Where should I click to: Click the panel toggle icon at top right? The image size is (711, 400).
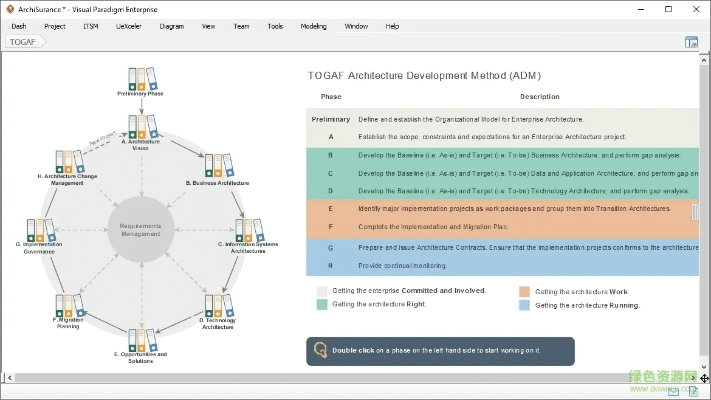tap(690, 42)
